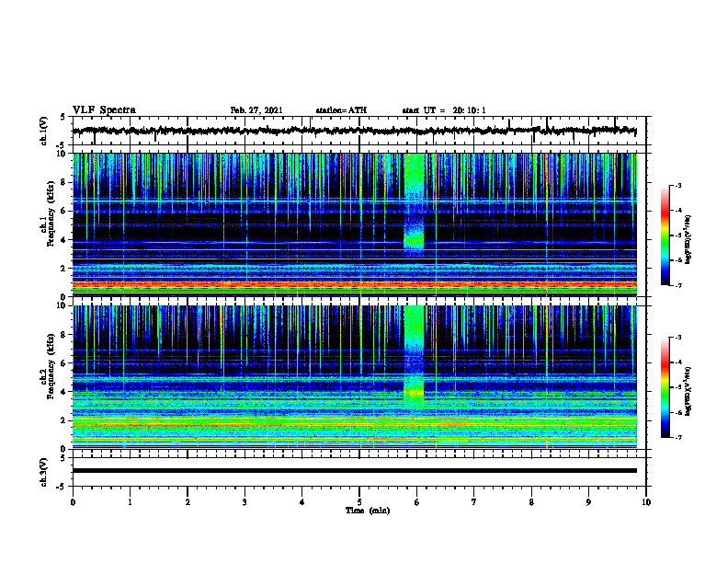Click the ch.1 Frequency (kHz) axis label
Screen dimensions: 728x563
point(47,213)
